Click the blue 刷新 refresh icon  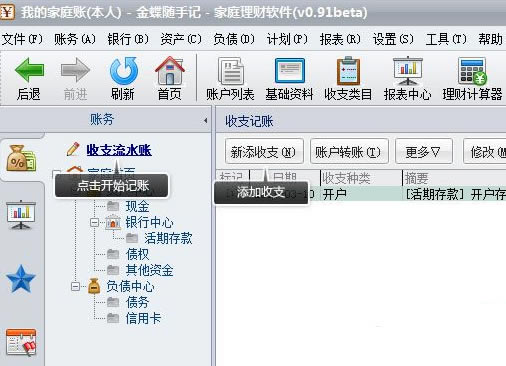tap(123, 70)
